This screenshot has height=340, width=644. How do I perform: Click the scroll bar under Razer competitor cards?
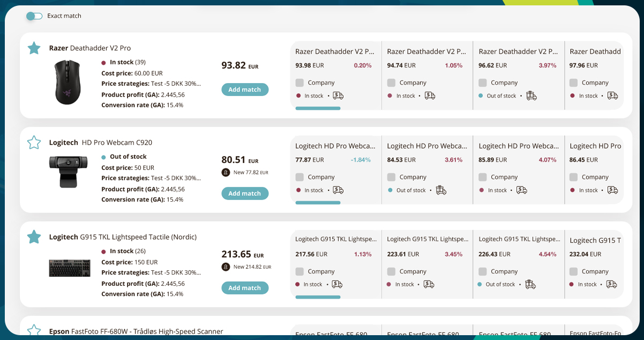(318, 108)
